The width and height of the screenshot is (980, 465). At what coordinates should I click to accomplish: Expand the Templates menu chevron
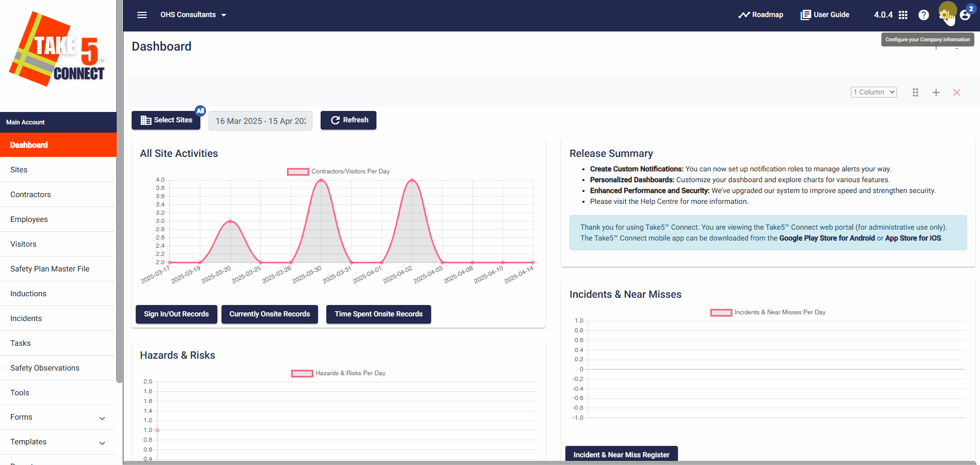(102, 443)
